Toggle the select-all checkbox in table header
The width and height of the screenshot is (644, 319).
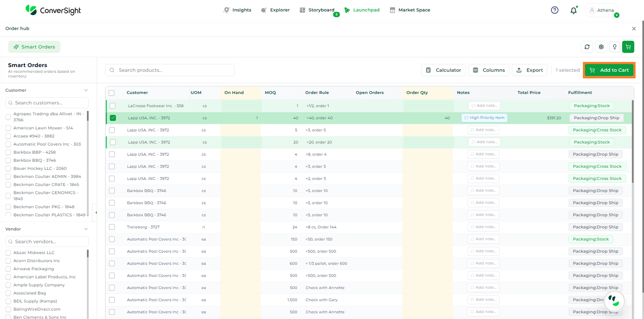tap(112, 93)
